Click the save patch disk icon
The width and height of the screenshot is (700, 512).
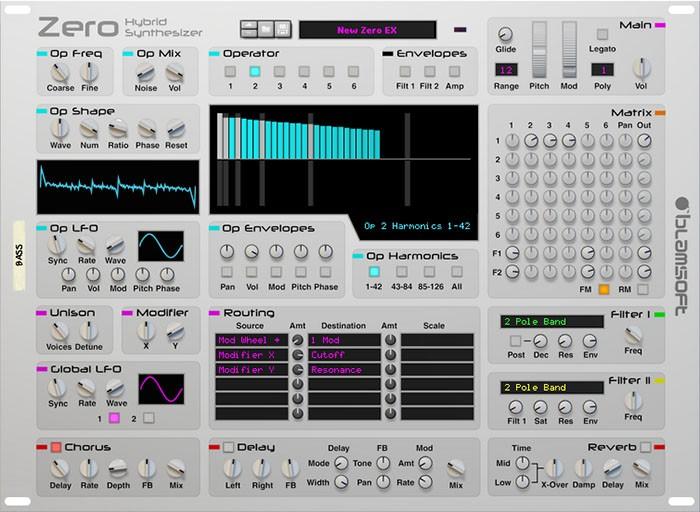(283, 30)
